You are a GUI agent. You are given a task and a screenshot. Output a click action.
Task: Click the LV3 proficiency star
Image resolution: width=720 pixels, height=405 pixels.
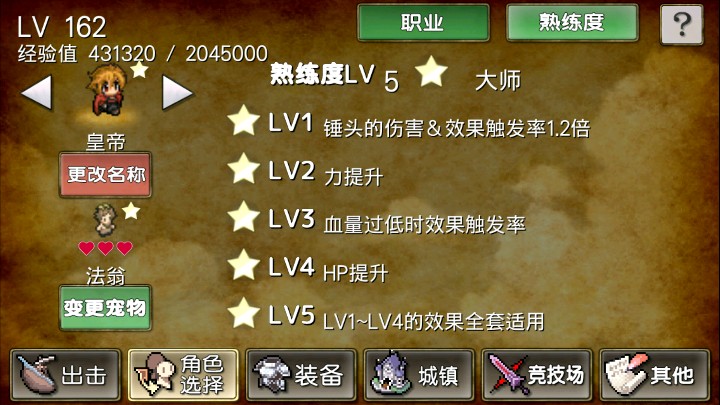(x=243, y=217)
